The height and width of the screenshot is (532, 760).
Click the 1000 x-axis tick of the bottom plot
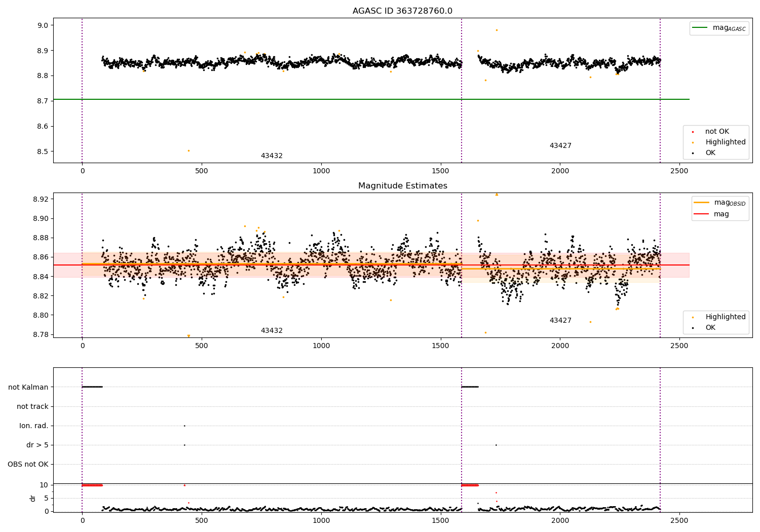point(321,520)
